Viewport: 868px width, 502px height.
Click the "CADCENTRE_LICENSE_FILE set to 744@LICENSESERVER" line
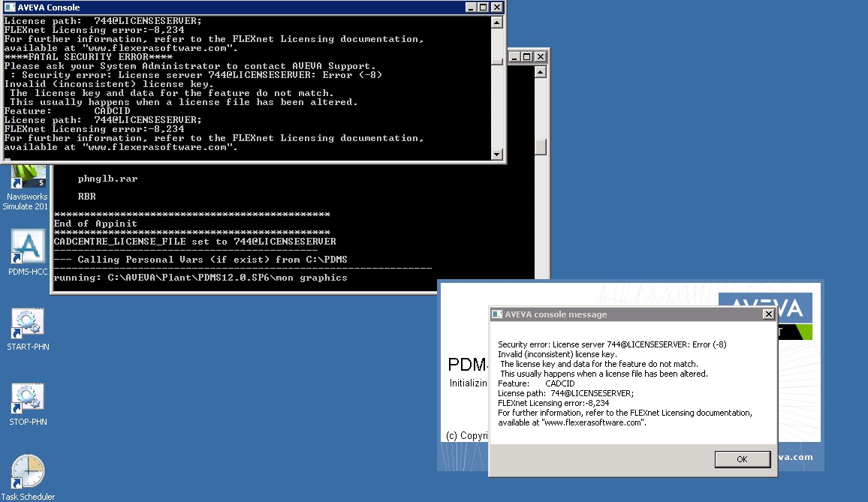195,242
